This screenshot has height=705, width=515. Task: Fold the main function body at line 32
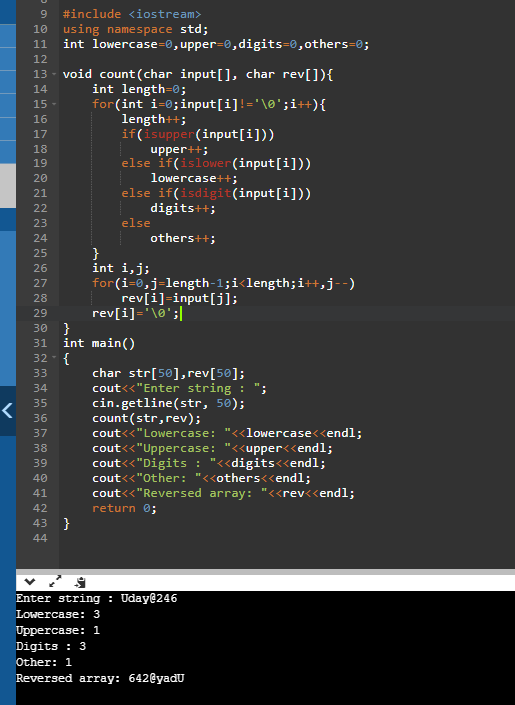54,358
